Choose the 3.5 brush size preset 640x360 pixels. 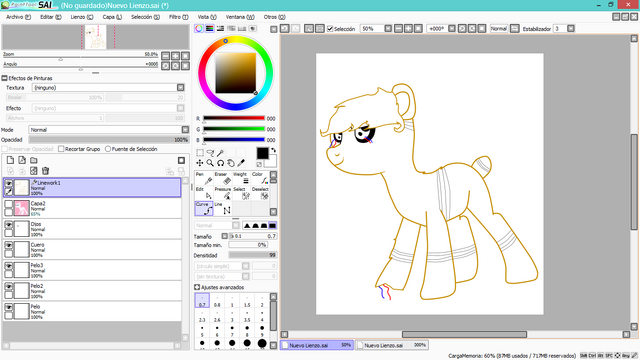coord(247,316)
